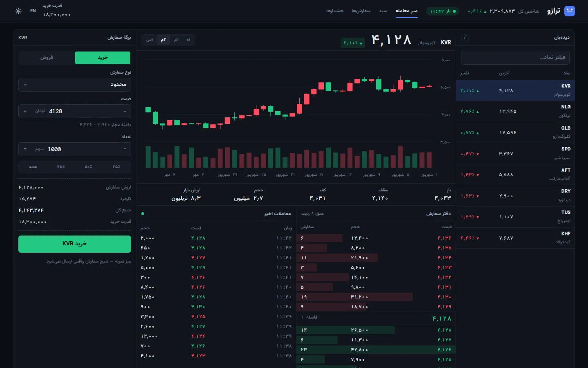Click the slash shortcut icon in watchlist header

(465, 38)
